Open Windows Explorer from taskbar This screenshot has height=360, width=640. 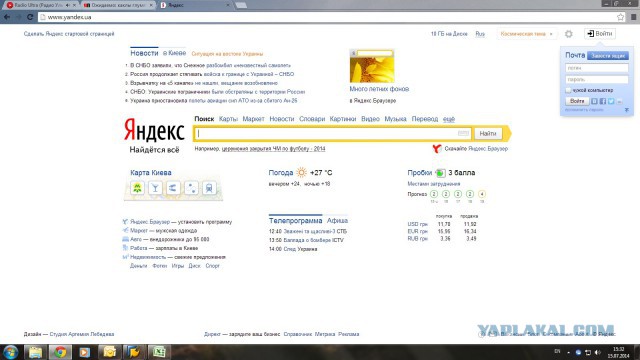point(35,352)
